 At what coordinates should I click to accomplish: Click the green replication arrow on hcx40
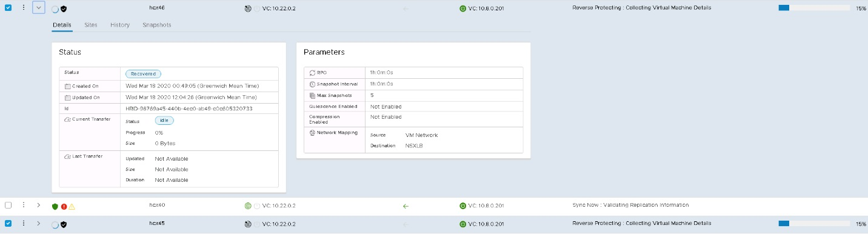point(406,206)
